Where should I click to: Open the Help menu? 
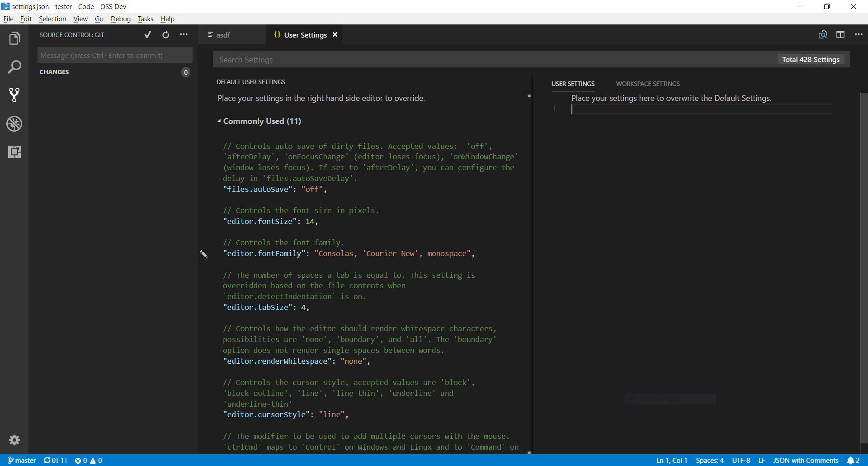click(167, 19)
